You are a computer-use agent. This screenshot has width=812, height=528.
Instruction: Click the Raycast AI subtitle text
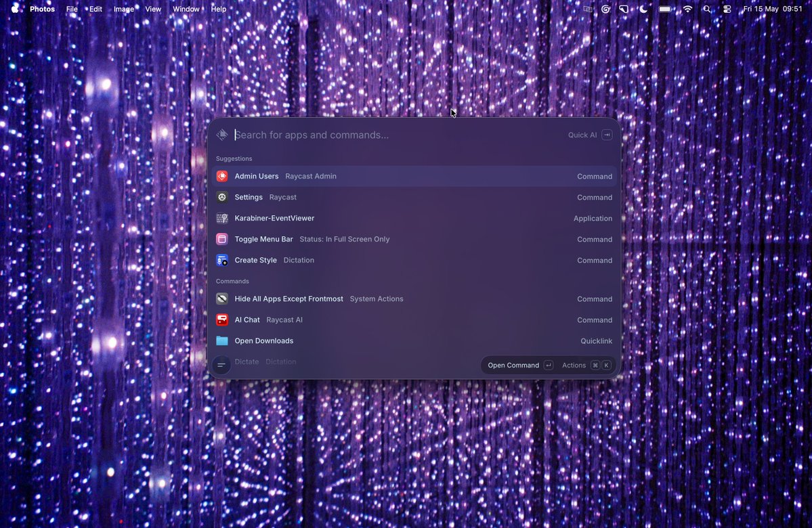click(x=284, y=320)
